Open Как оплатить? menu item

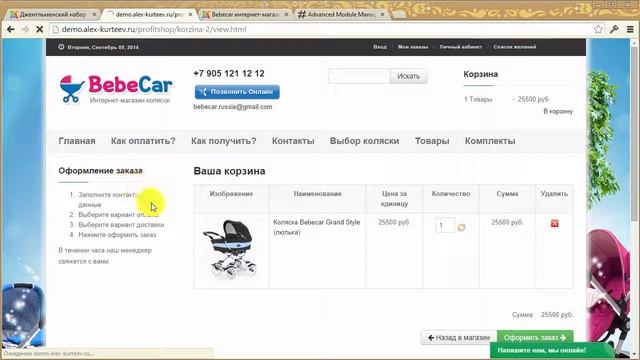coord(143,141)
